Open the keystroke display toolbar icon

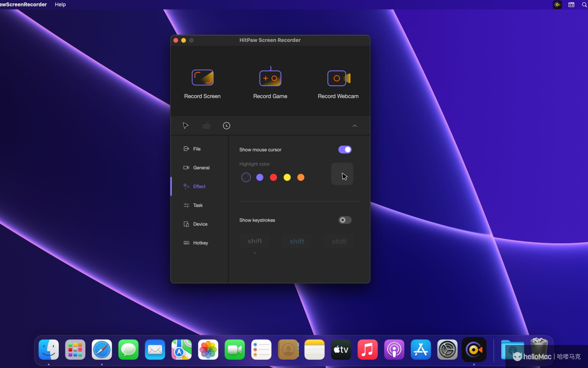click(206, 126)
